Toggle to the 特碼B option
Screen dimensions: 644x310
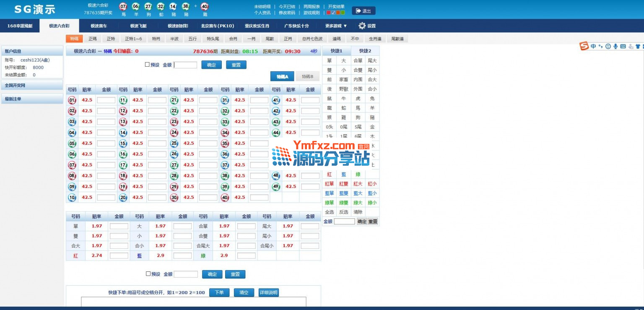(x=307, y=76)
